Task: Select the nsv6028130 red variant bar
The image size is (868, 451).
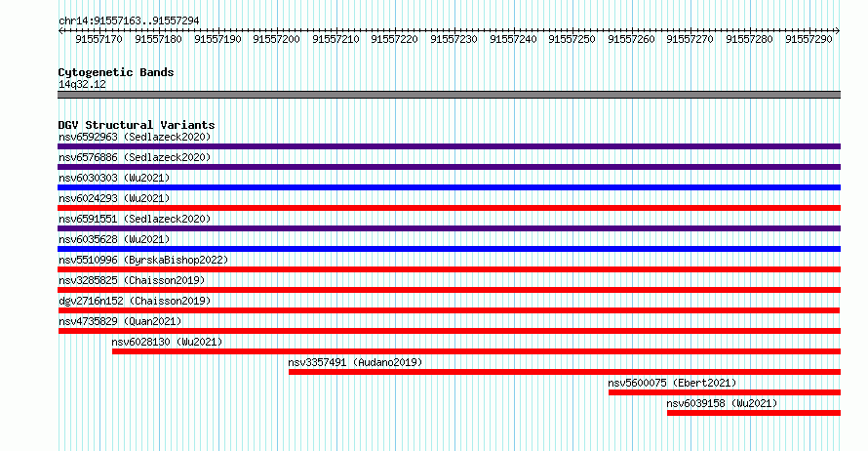Action: [476, 351]
